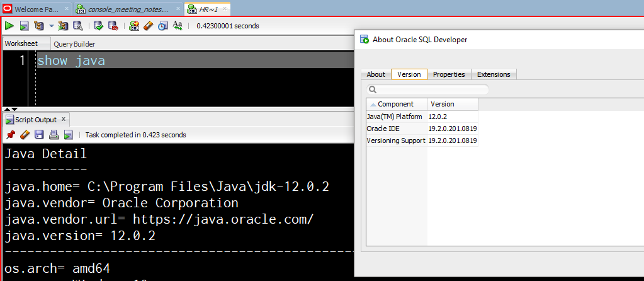Select the Oracle IDE row
The width and height of the screenshot is (644, 281).
point(422,129)
